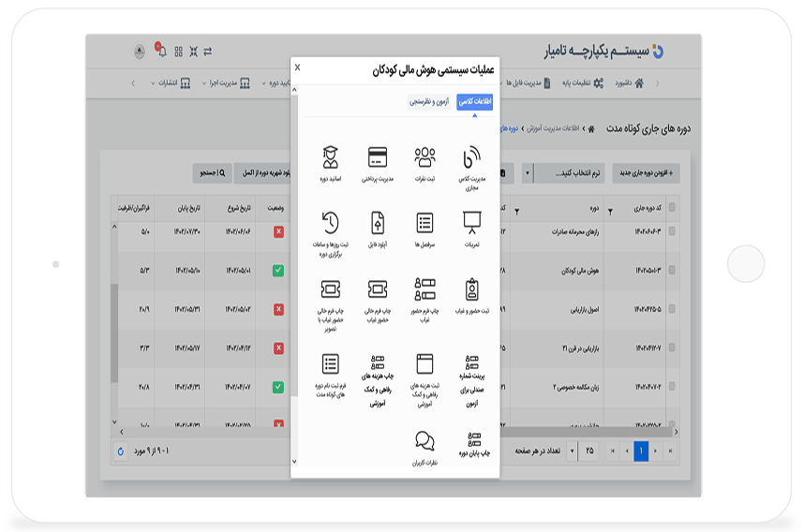
Task: Click the سرفصل ها list icon
Action: coord(425,223)
